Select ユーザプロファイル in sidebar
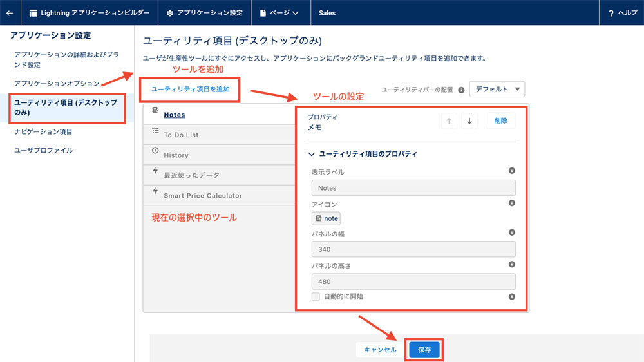The height and width of the screenshot is (362, 644). (43, 150)
